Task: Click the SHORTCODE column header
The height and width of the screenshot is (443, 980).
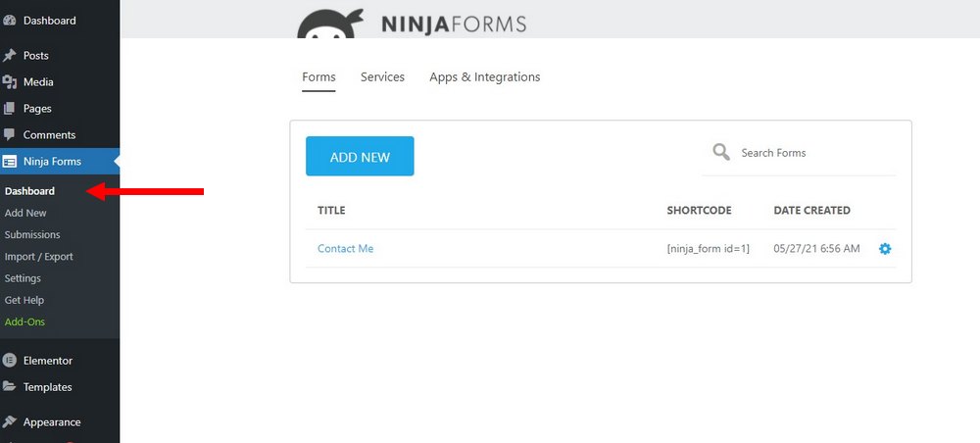Action: (700, 211)
